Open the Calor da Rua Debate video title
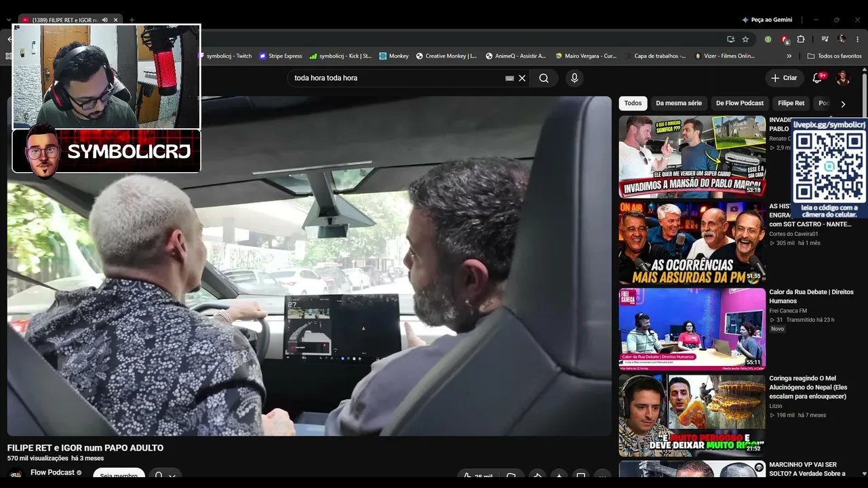The height and width of the screenshot is (488, 868). (811, 296)
